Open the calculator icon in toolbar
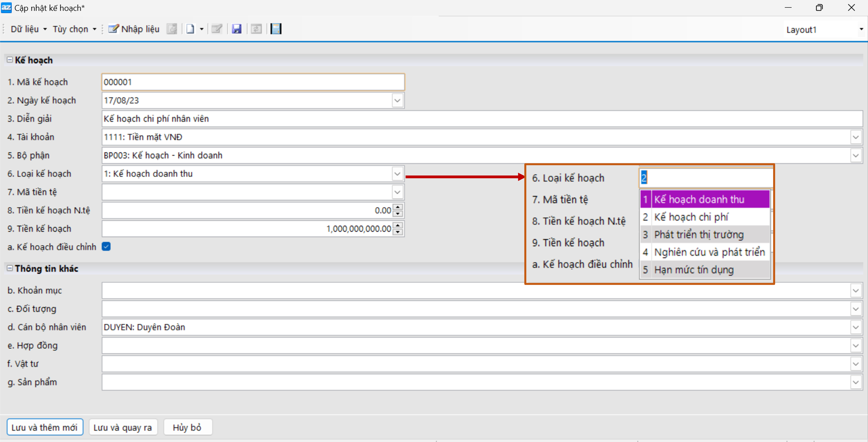 (276, 29)
